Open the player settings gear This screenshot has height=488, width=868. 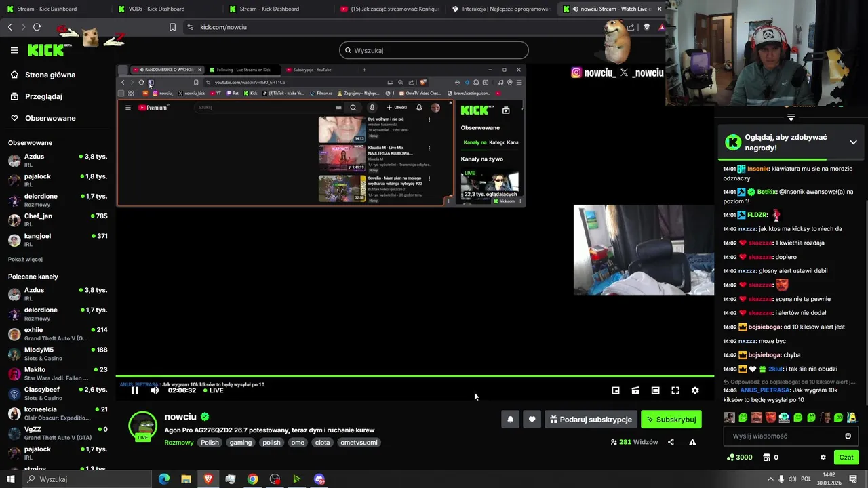tap(695, 390)
